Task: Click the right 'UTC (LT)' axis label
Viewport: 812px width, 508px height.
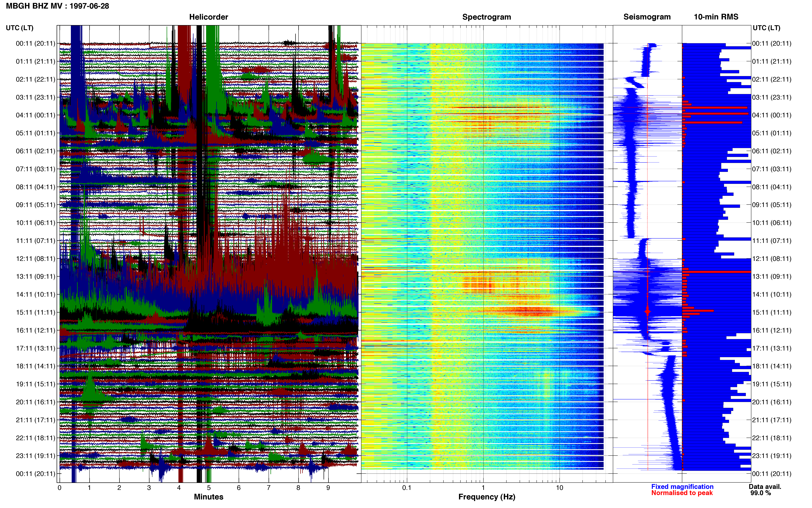Action: click(766, 28)
